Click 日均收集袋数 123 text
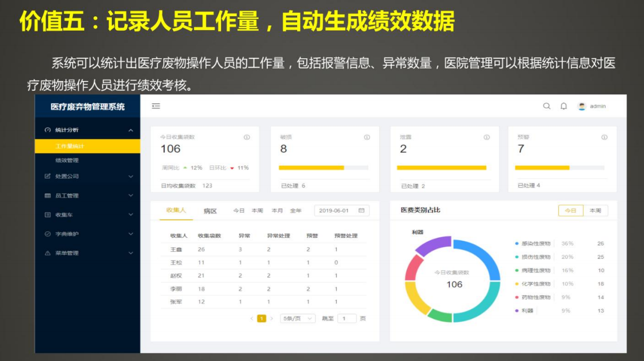Screen dimensions: 644x361 (186, 186)
